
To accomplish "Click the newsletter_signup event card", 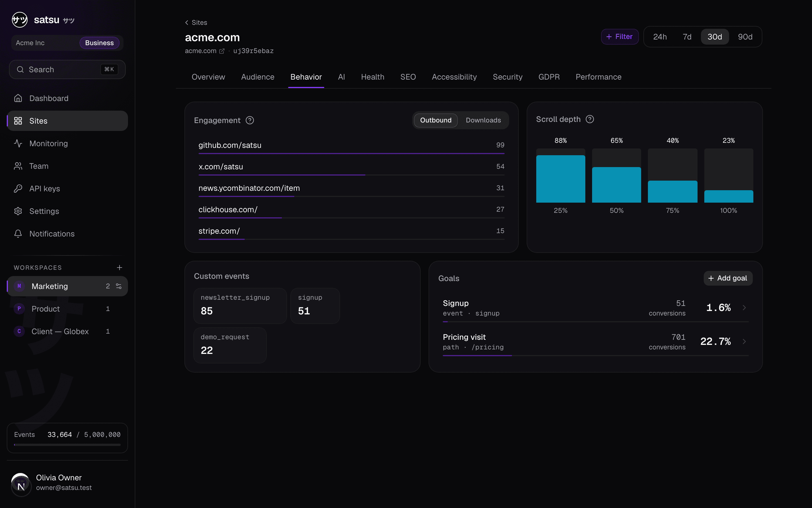I will coord(240,306).
